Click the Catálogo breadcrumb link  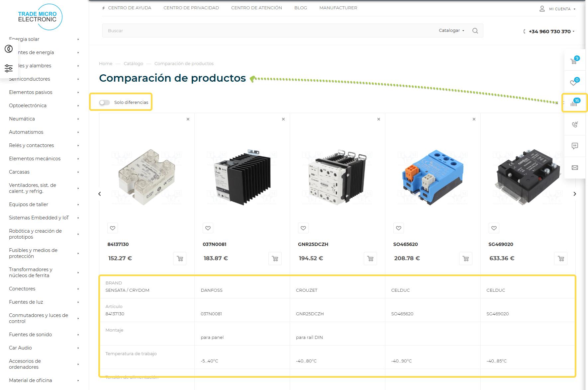[x=133, y=64]
